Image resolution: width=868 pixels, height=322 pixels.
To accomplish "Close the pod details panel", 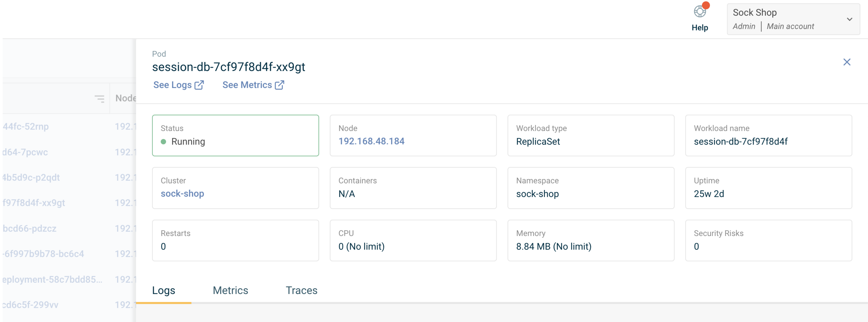I will pyautogui.click(x=846, y=62).
